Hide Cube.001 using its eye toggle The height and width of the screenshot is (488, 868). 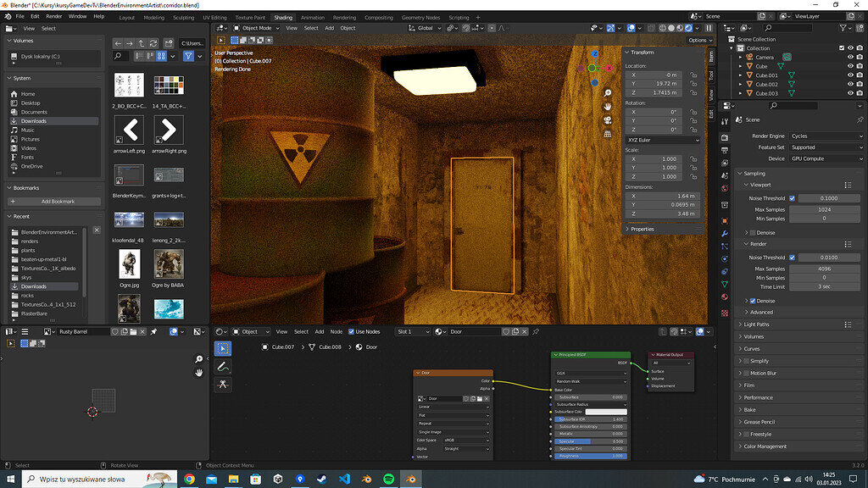850,75
